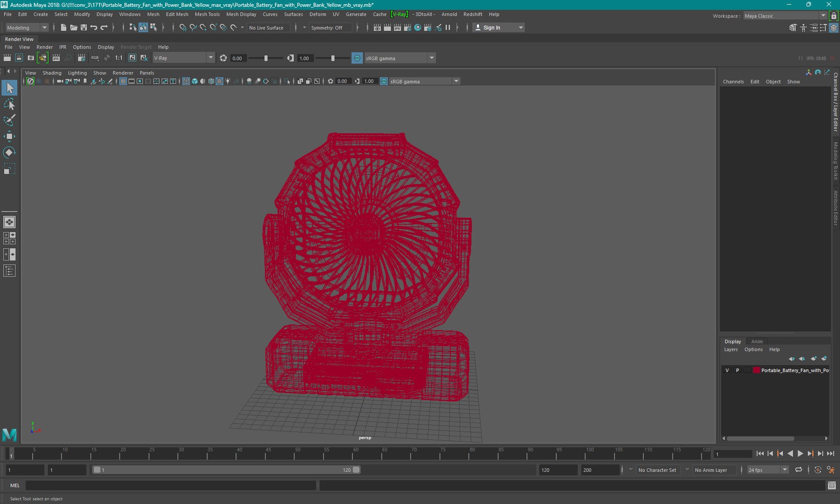
Task: Click the red color swatch of the layer
Action: point(756,370)
